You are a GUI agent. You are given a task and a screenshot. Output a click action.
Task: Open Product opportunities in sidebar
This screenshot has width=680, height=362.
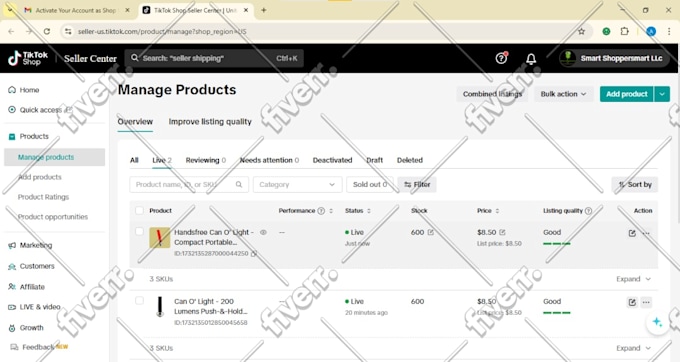pos(52,217)
